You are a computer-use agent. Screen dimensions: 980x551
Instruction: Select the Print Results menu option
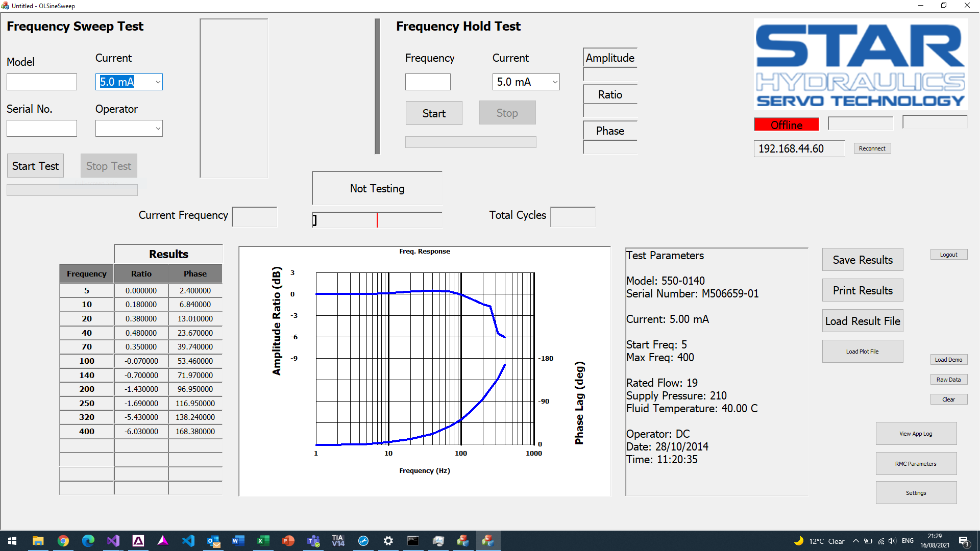[x=863, y=291]
